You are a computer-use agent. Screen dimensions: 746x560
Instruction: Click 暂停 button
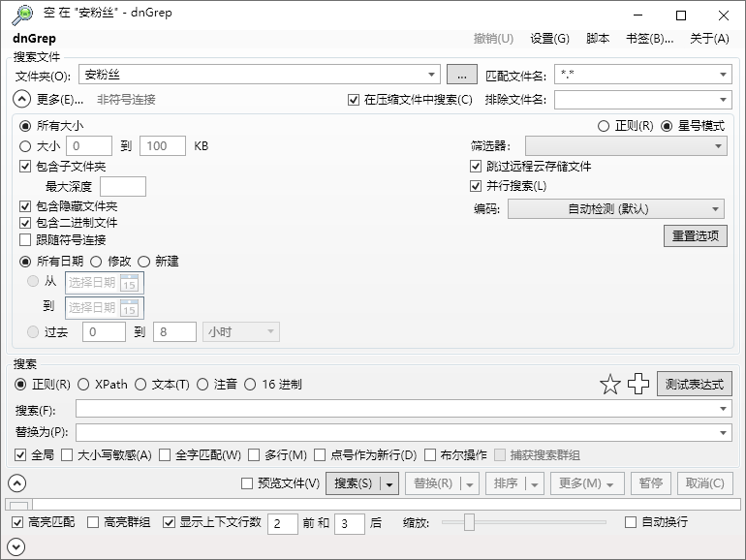[x=650, y=483]
